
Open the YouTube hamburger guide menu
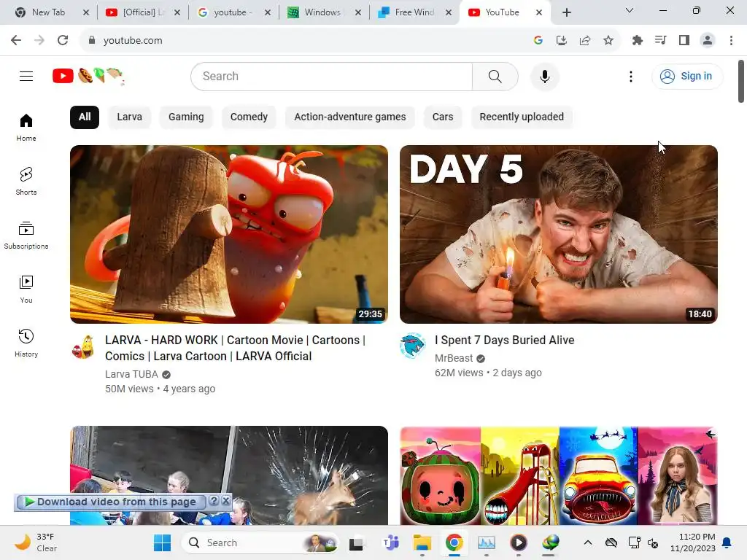click(26, 76)
